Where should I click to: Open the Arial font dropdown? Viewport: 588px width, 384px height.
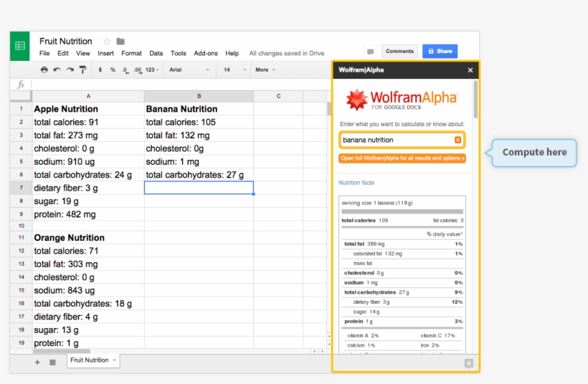pyautogui.click(x=189, y=69)
